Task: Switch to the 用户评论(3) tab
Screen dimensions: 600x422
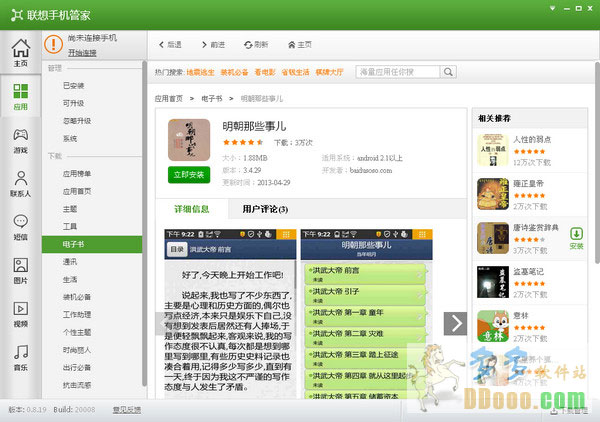Action: tap(265, 209)
